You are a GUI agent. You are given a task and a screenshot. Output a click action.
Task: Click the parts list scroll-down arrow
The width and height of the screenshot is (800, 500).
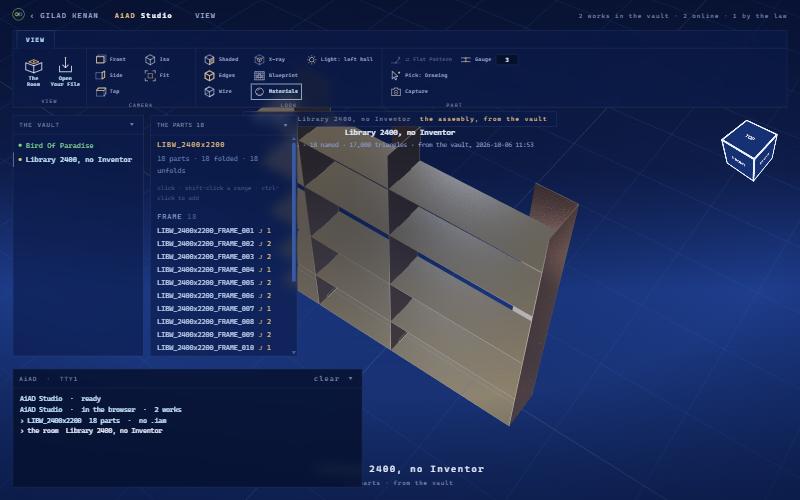[293, 352]
